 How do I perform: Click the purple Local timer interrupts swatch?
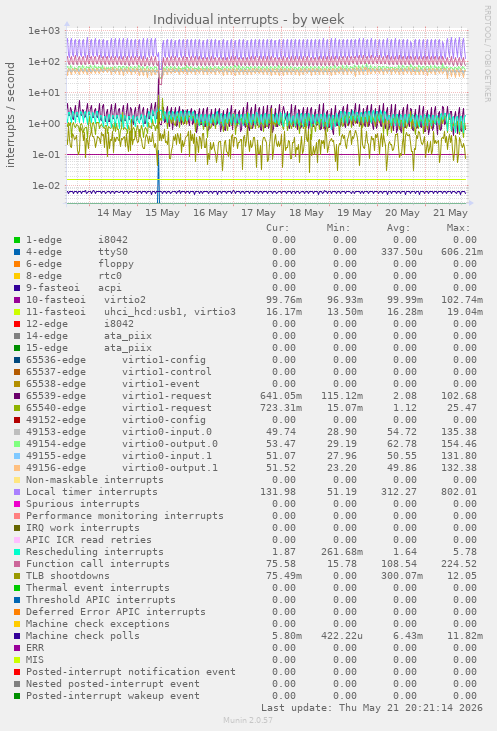[17, 492]
